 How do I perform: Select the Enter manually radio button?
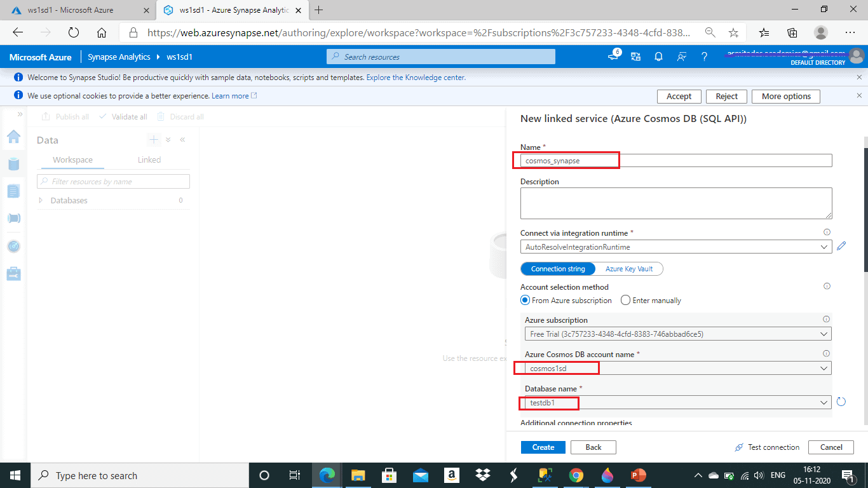pos(625,301)
